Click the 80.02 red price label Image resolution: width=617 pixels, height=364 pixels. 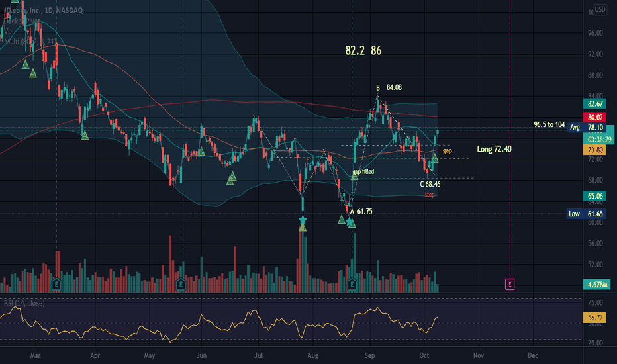click(594, 118)
